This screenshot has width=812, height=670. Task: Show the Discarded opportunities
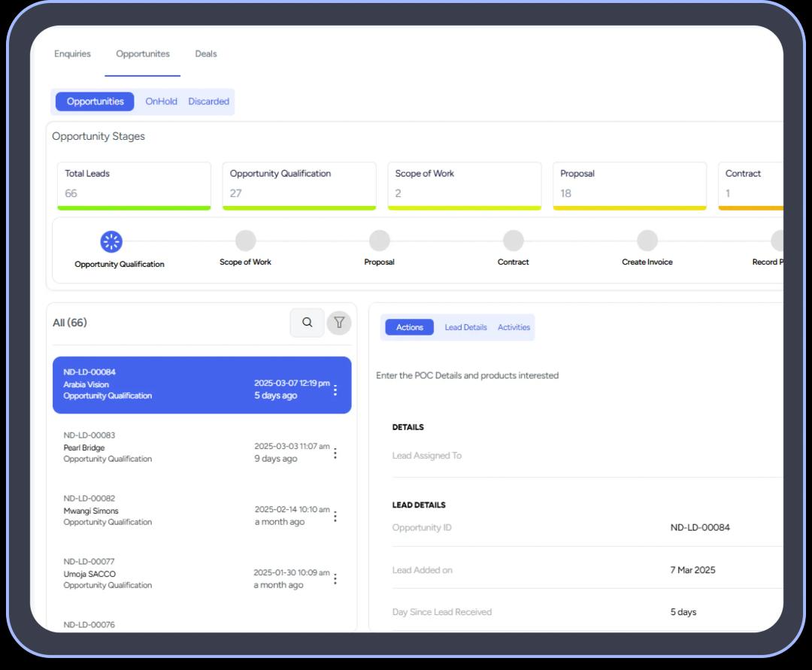pos(208,102)
